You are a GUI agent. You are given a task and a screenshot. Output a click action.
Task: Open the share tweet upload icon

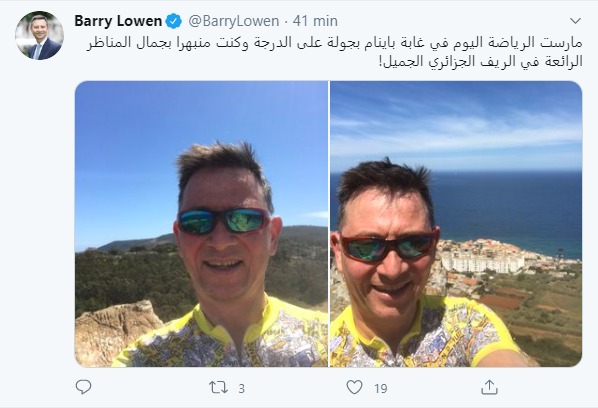tap(489, 387)
